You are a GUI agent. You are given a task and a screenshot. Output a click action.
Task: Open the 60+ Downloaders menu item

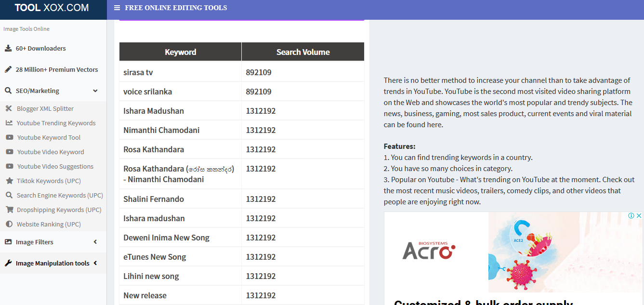pyautogui.click(x=40, y=48)
